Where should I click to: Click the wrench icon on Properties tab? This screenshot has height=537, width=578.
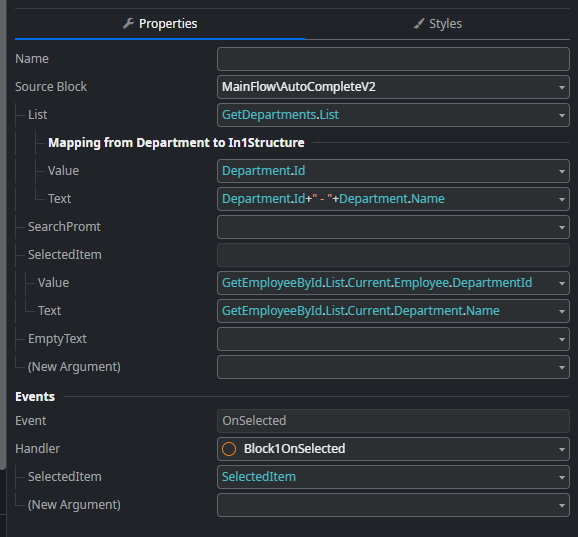point(128,24)
